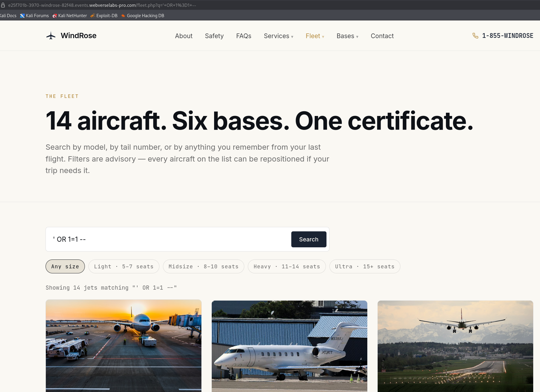Open the Exploit-DB bookmark

[104, 16]
